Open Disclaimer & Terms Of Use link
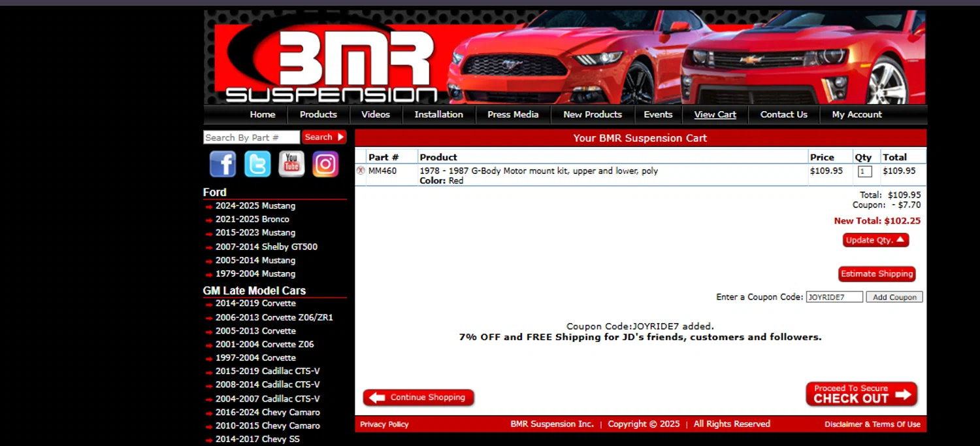 tap(872, 424)
